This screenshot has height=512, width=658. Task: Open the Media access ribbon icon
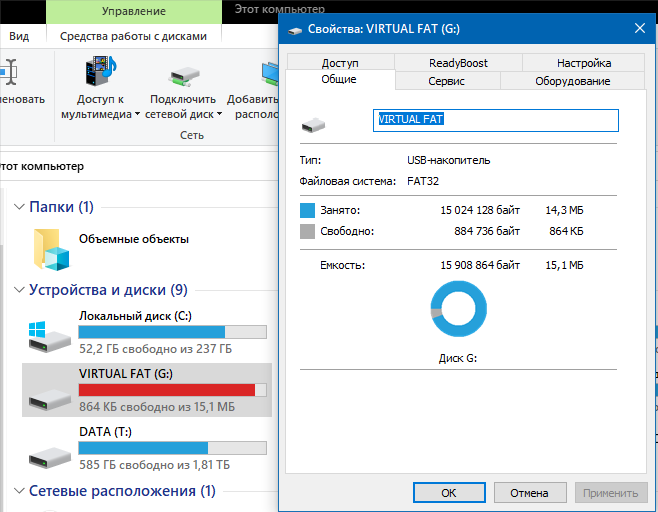click(101, 71)
